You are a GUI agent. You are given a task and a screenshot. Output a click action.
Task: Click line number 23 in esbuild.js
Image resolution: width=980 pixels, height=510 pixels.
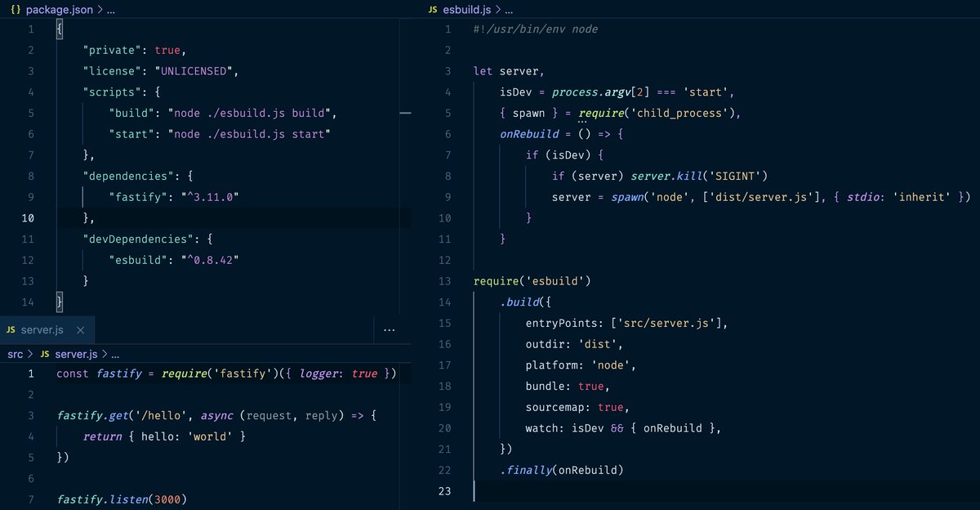tap(443, 490)
